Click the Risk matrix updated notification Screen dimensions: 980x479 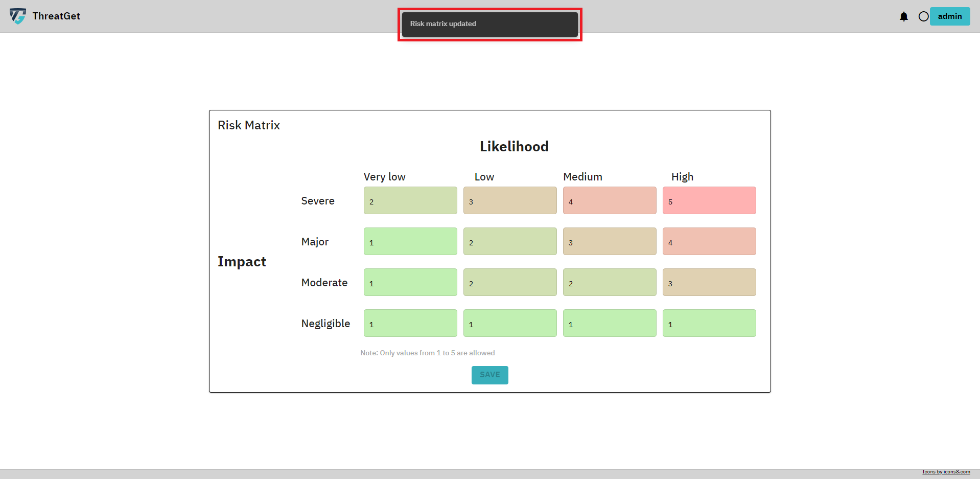point(490,24)
